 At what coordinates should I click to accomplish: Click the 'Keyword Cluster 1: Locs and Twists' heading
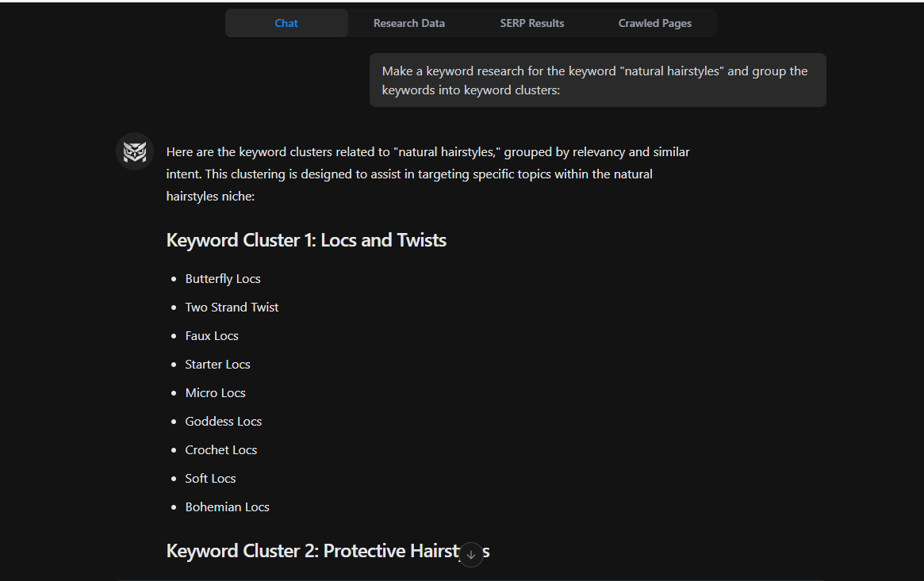306,239
